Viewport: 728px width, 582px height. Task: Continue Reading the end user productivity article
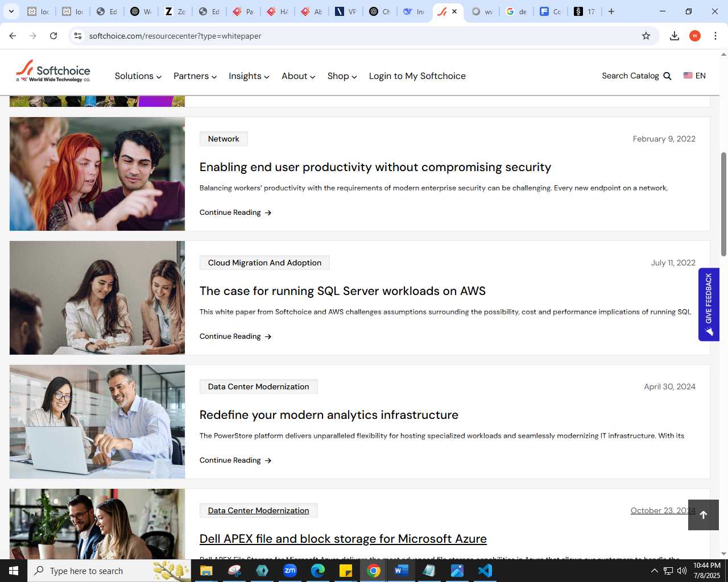click(235, 213)
